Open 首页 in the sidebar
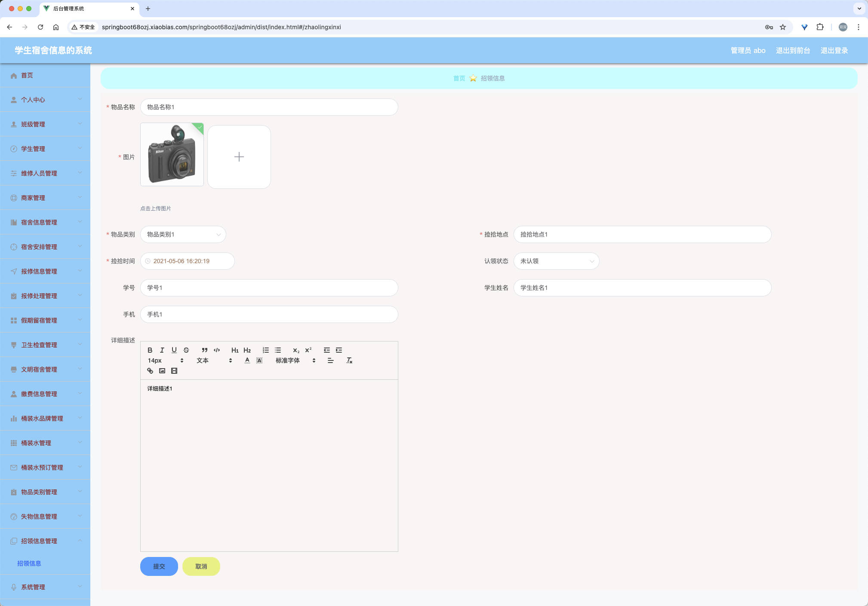Viewport: 868px width, 606px height. (45, 75)
